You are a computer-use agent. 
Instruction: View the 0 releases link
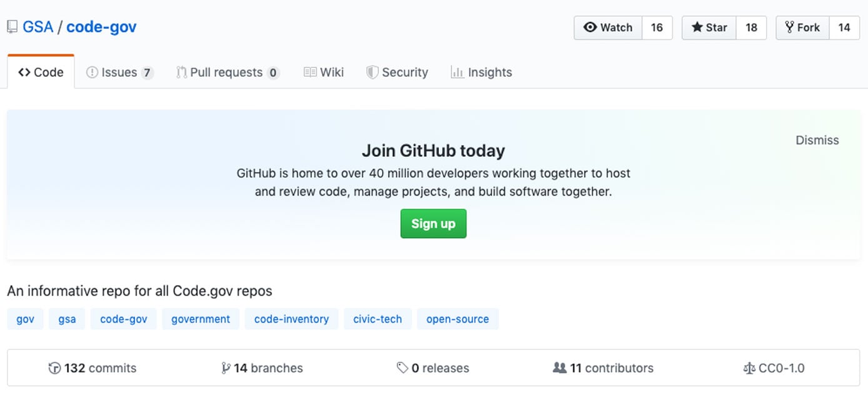[433, 368]
